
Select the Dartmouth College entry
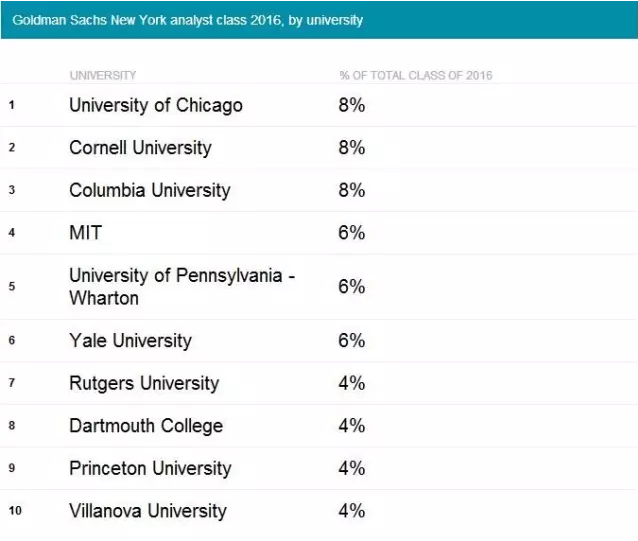point(146,426)
